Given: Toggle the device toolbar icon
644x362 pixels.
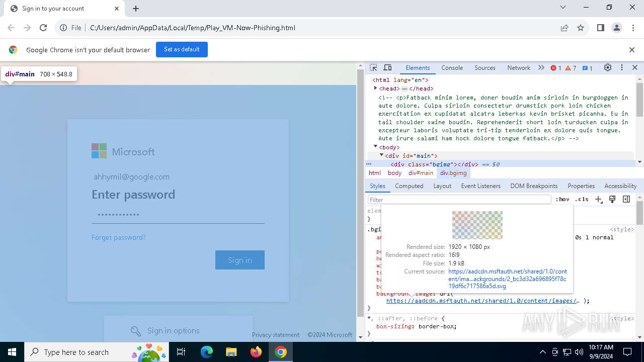Looking at the screenshot, I should point(387,67).
